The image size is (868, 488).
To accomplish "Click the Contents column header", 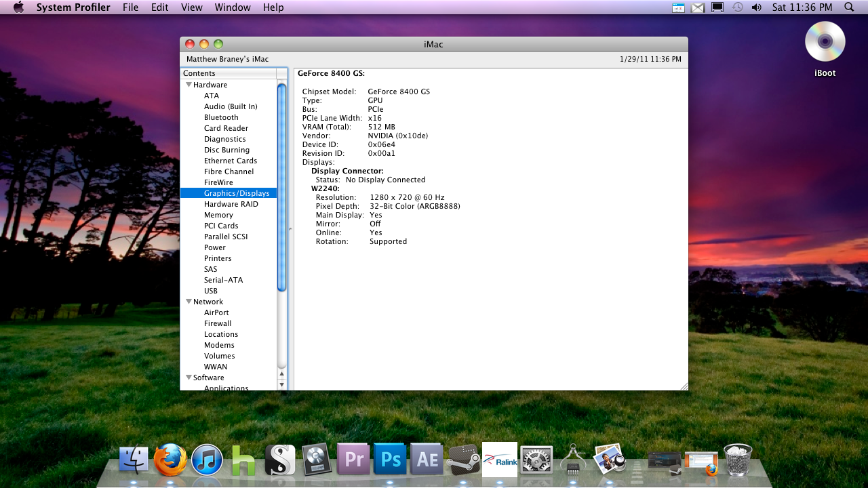I will pos(229,73).
